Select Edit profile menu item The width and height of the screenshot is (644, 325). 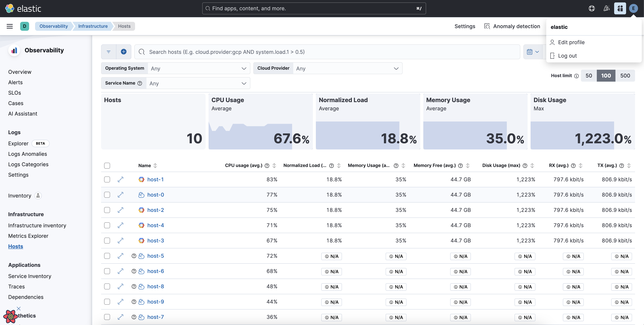(594, 42)
